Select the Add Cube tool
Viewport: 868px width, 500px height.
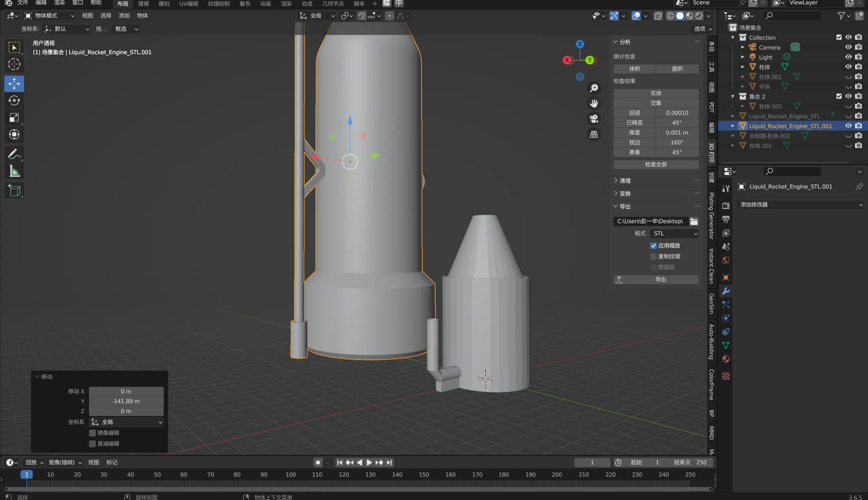(14, 190)
